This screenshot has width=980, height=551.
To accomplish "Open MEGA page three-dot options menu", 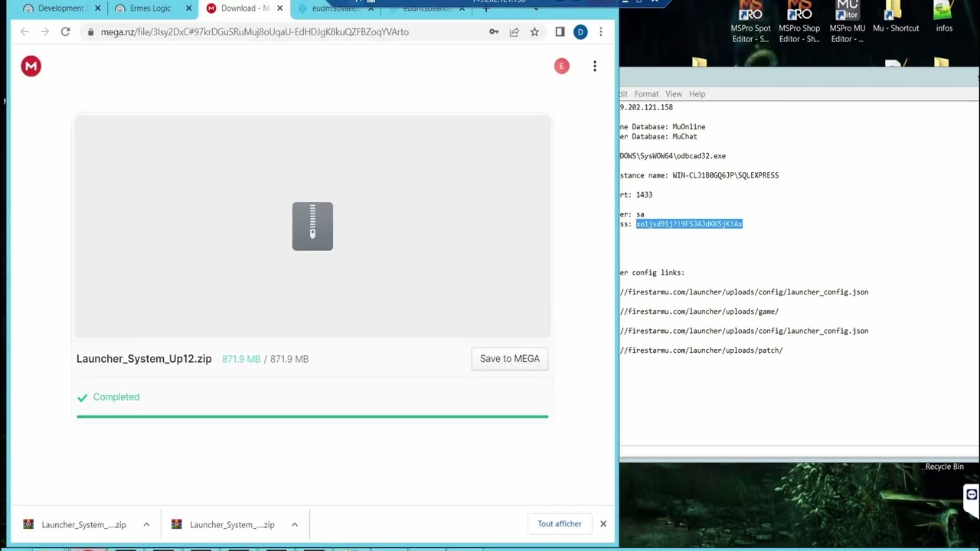I will (x=595, y=67).
